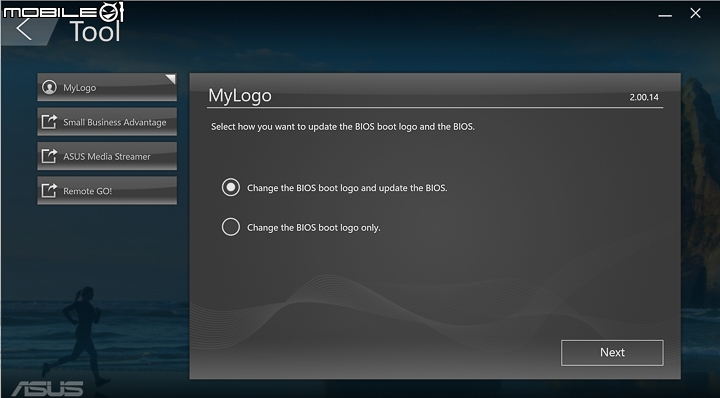The image size is (720, 398).
Task: Open Small Business Advantage
Action: click(x=107, y=122)
